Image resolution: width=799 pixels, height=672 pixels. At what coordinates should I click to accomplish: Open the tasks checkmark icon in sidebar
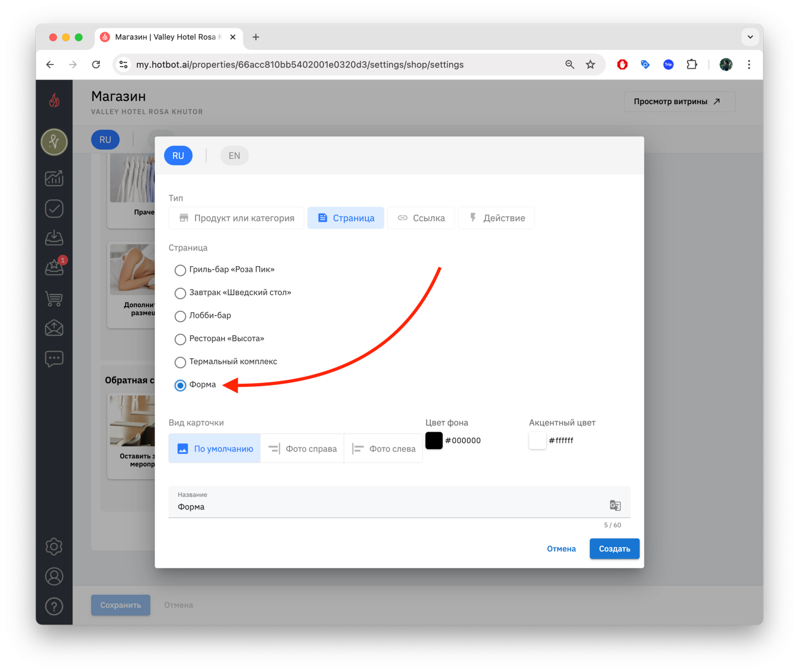click(x=54, y=208)
